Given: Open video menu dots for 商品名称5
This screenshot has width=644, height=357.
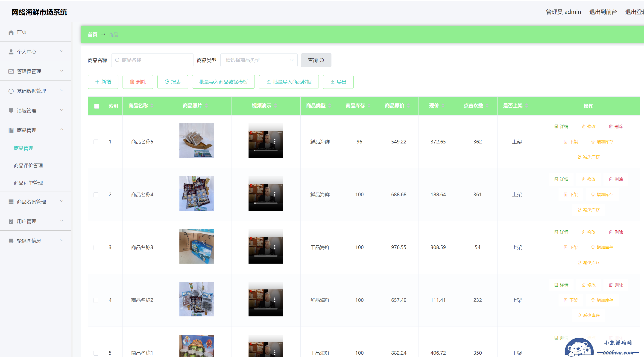Looking at the screenshot, I should (x=275, y=141).
